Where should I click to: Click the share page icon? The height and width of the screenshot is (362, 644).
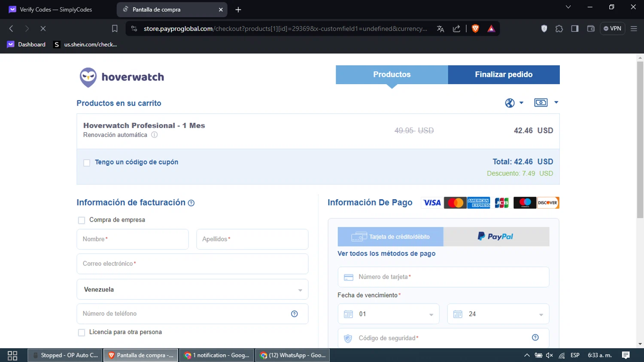[x=456, y=29]
